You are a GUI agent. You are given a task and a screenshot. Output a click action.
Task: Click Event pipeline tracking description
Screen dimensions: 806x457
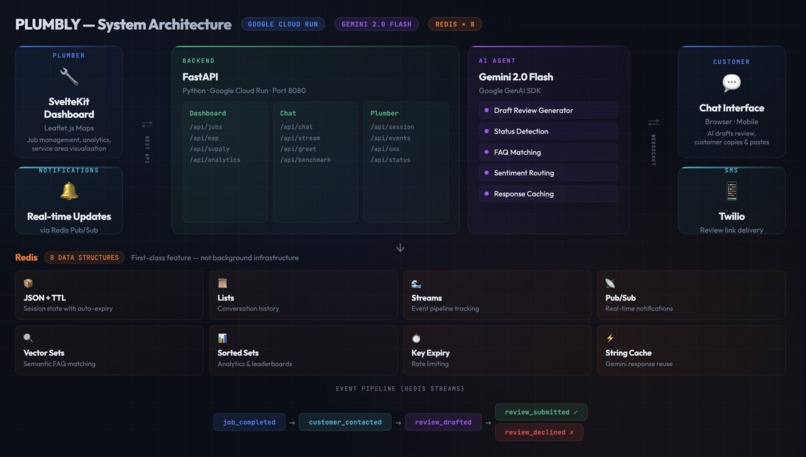pos(445,308)
